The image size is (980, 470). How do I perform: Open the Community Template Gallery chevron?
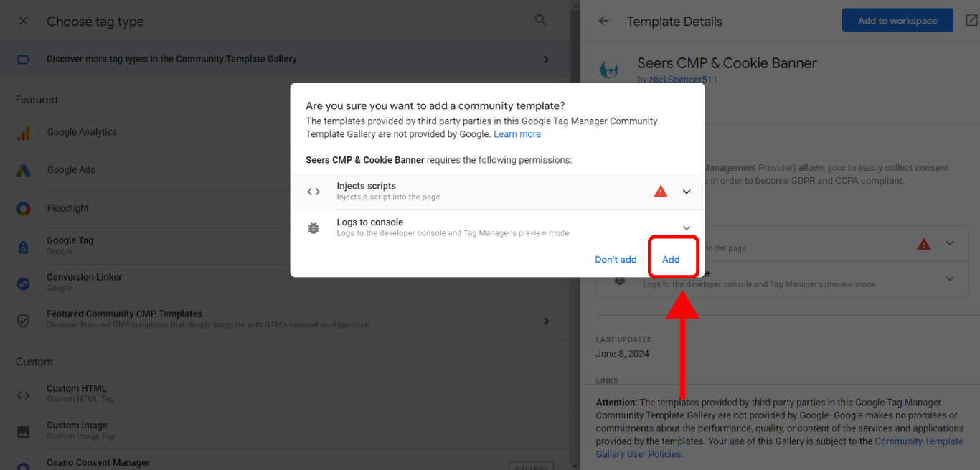click(546, 59)
